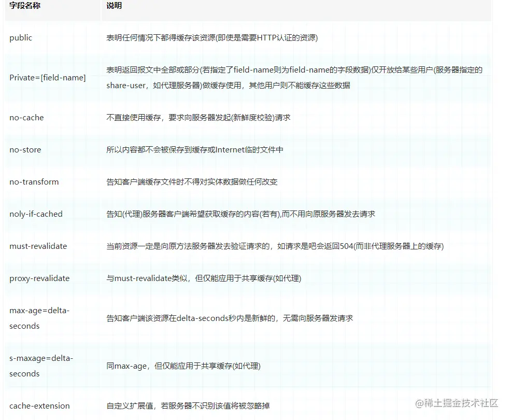
Task: Select the no-cache field name
Action: [26, 117]
